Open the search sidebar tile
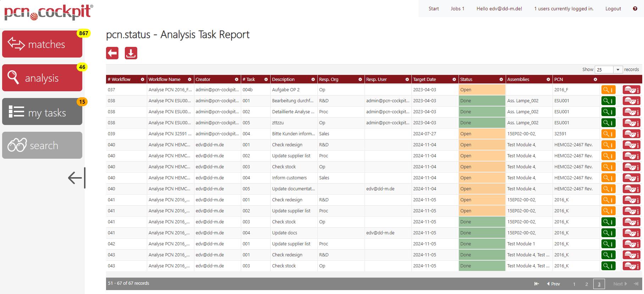This screenshot has width=644, height=294. click(42, 145)
